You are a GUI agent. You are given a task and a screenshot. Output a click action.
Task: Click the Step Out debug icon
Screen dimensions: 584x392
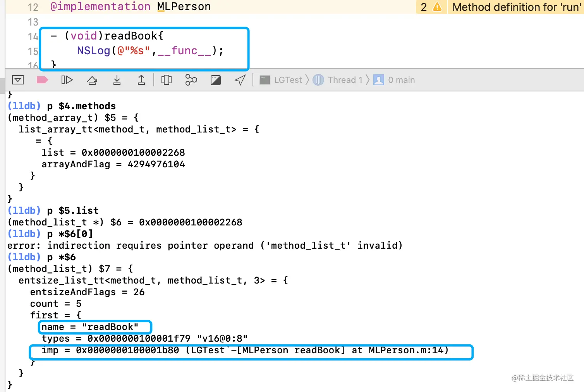(x=141, y=80)
